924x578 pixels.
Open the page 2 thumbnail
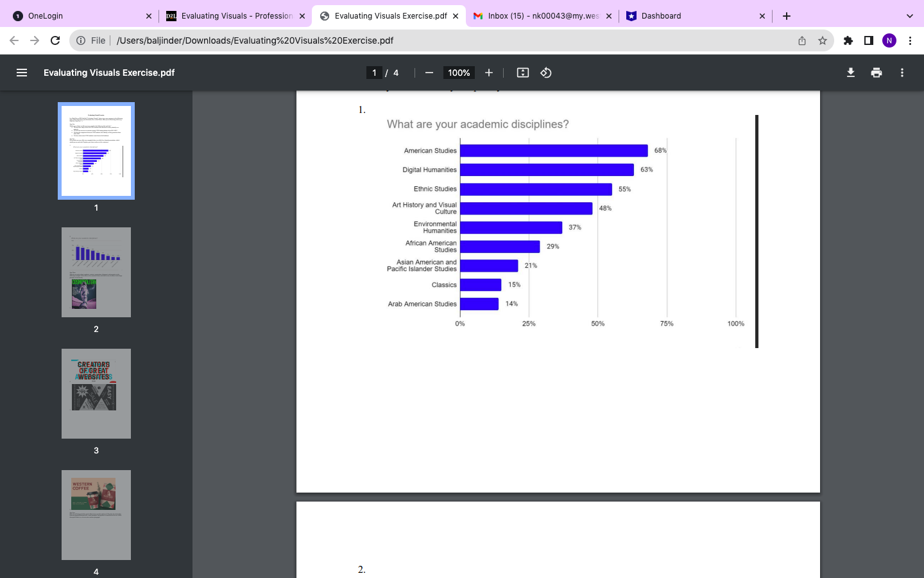tap(96, 272)
